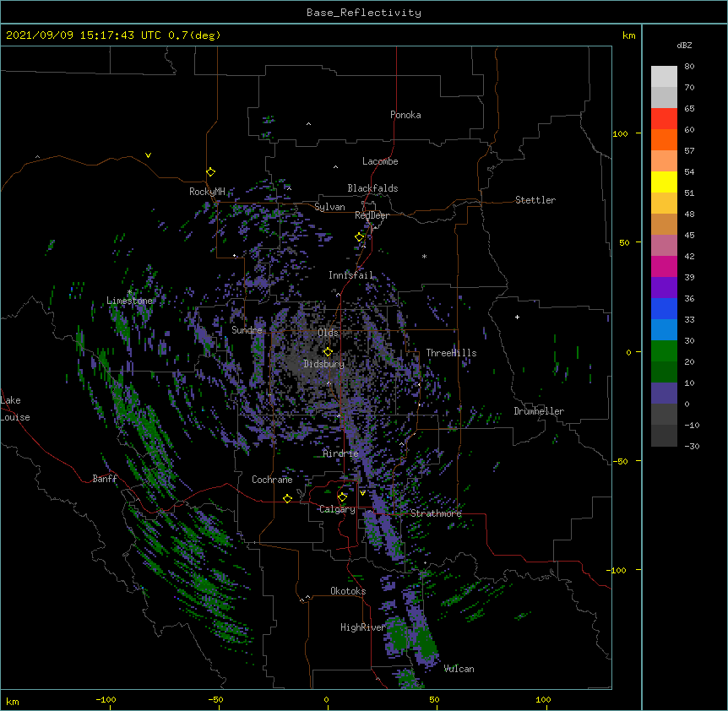Click the Strathmore town label
728x711 pixels.
pos(436,513)
